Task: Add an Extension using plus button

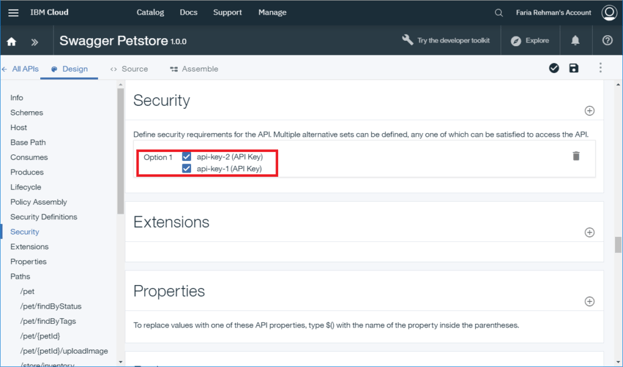Action: pyautogui.click(x=590, y=232)
